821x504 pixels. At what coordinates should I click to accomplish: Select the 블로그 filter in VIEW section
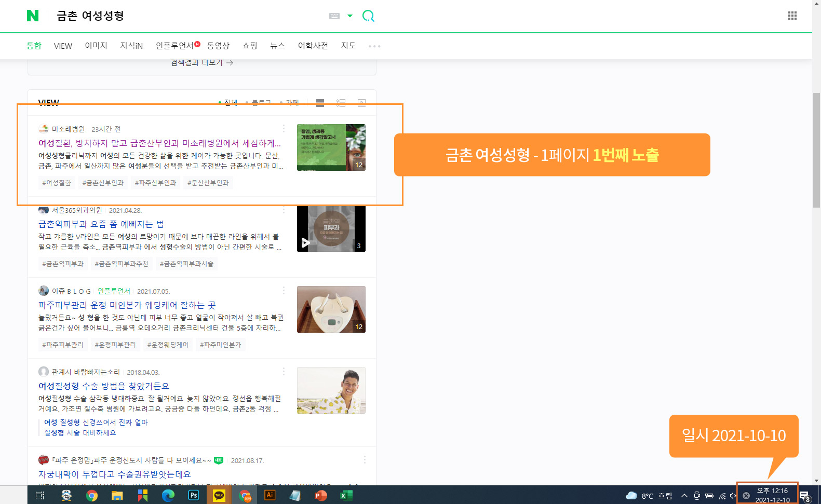259,102
